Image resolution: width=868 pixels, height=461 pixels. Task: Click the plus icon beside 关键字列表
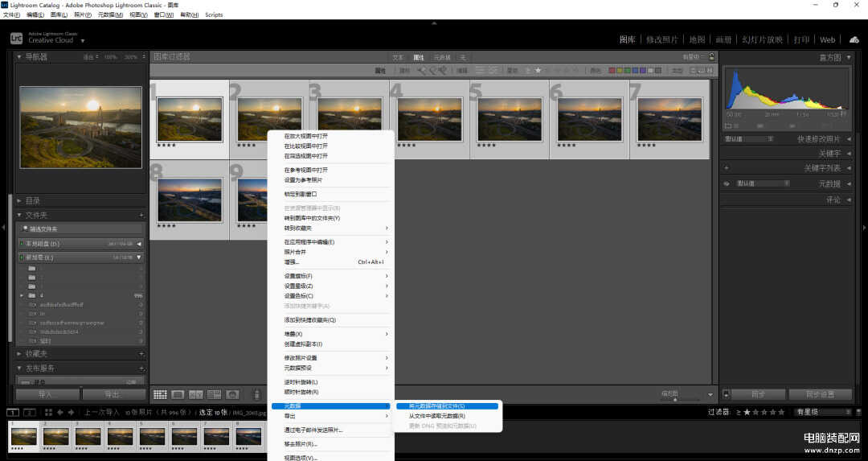pos(727,168)
